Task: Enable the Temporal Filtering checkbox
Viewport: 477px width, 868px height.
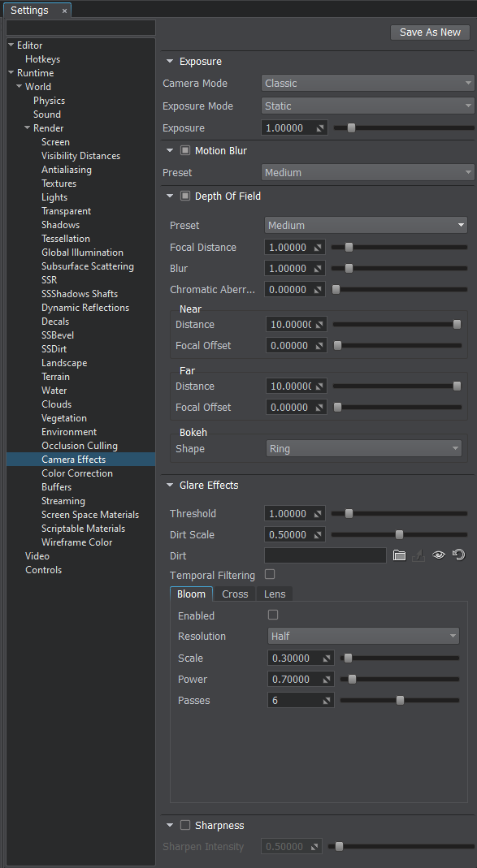Action: tap(270, 574)
